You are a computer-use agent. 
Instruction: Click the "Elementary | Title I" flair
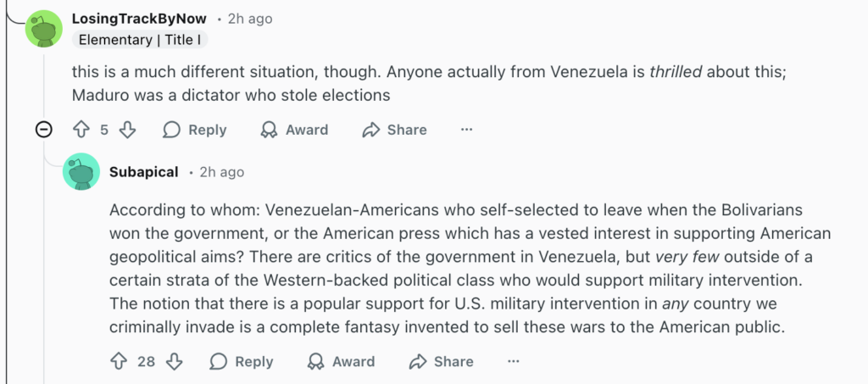tap(140, 39)
